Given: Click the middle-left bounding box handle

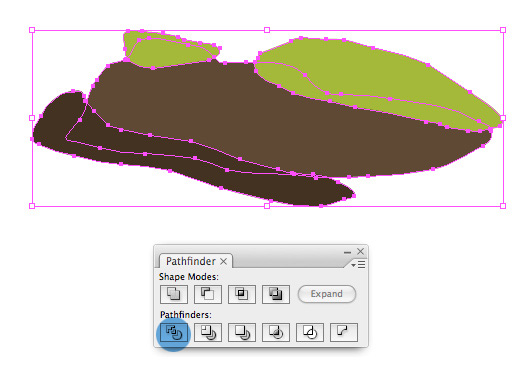Looking at the screenshot, I should [x=32, y=118].
